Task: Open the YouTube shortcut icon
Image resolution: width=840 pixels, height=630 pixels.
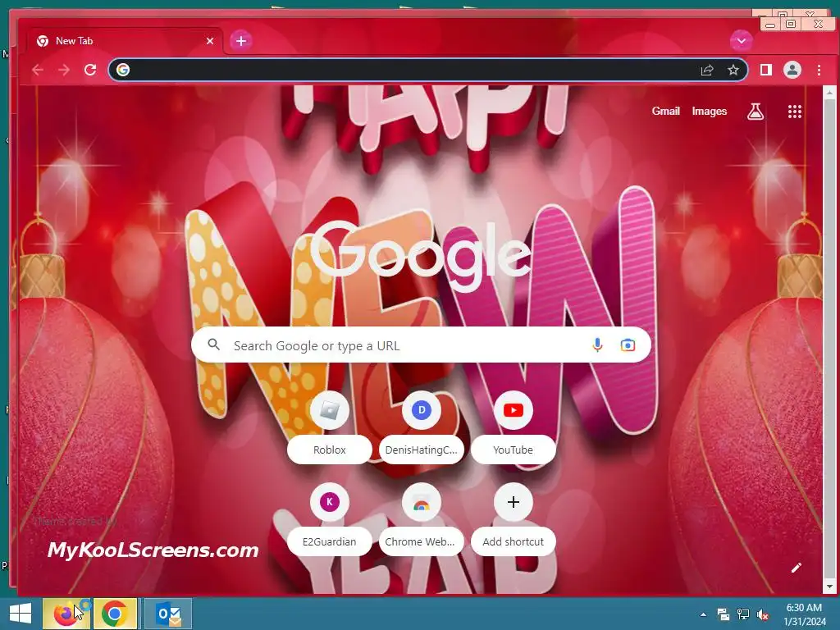Action: coord(514,410)
